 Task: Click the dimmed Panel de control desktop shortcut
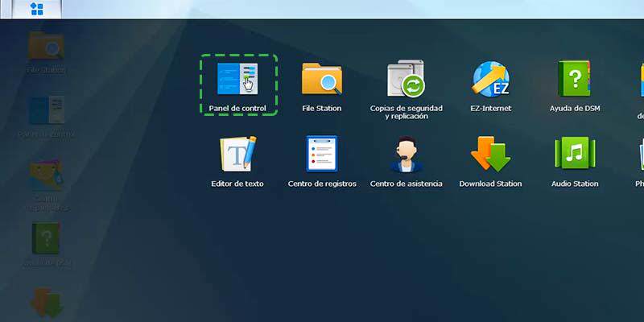point(46,116)
